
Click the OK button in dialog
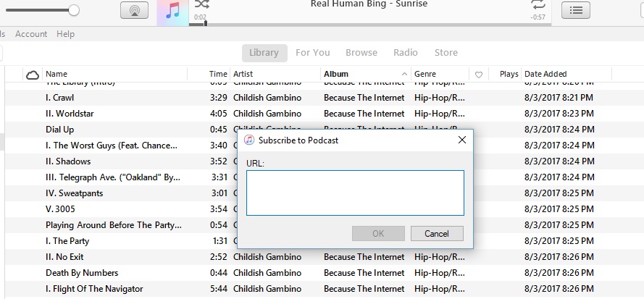pyautogui.click(x=378, y=234)
